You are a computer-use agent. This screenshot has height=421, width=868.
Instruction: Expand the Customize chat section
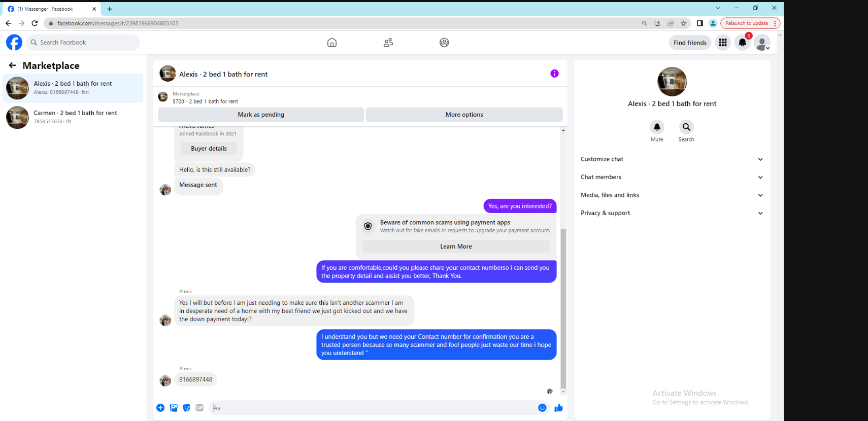point(672,159)
